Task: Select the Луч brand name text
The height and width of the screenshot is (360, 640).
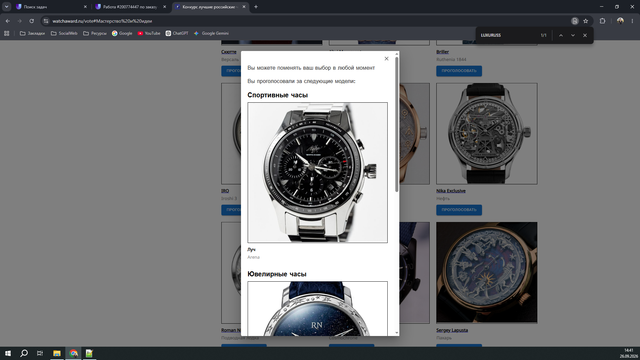Action: tap(251, 249)
